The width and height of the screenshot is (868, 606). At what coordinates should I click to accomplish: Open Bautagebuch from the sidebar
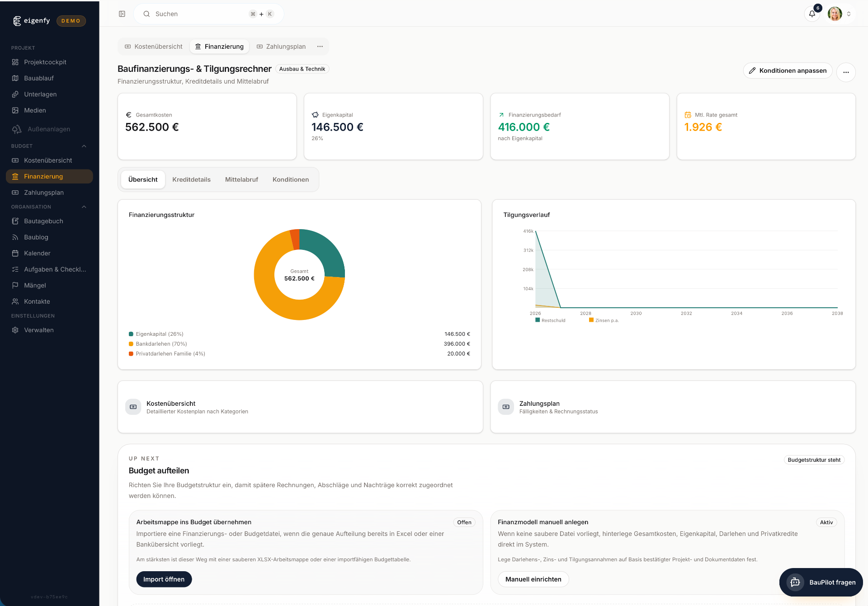(x=43, y=221)
